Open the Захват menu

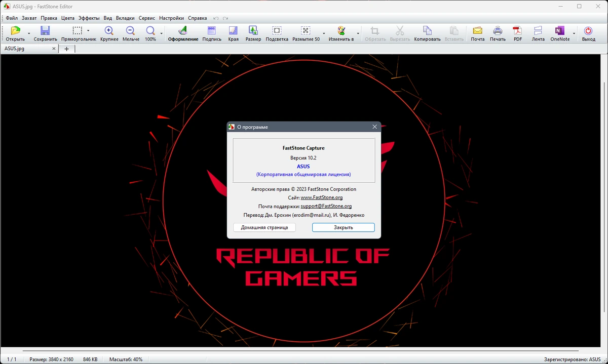pos(29,18)
